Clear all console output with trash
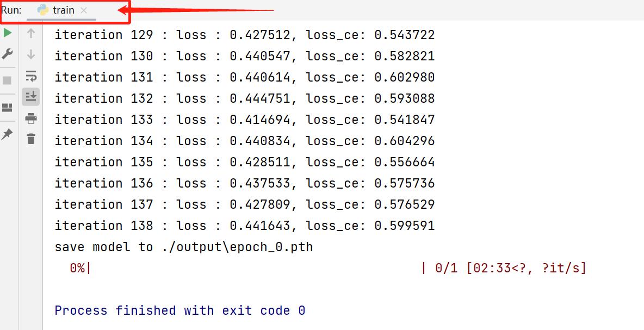This screenshot has width=644, height=330. [31, 139]
